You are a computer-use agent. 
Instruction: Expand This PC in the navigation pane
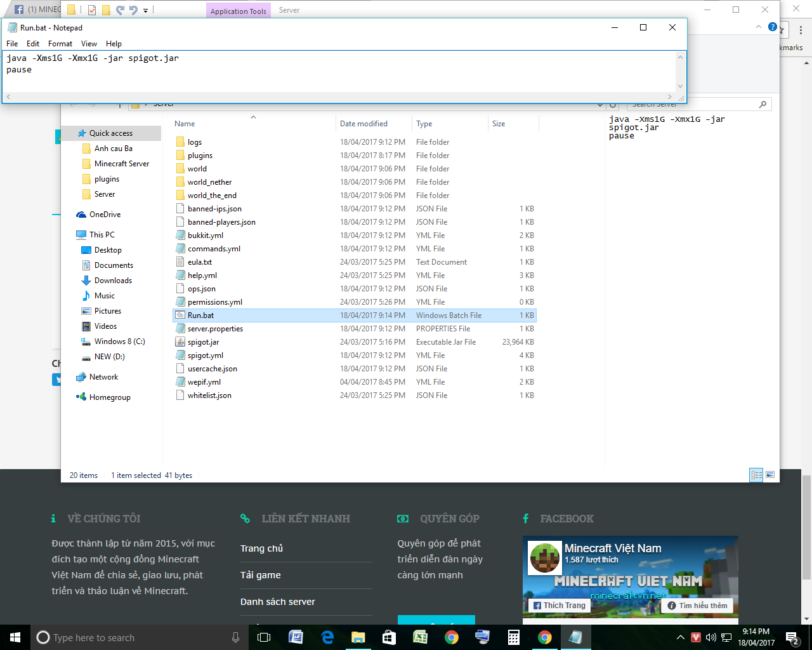(74, 234)
